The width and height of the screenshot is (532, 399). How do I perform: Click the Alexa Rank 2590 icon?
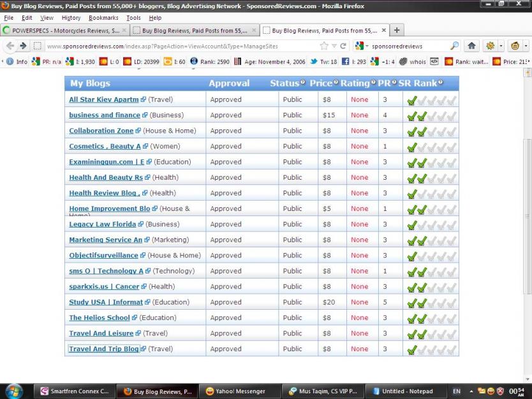pos(194,61)
